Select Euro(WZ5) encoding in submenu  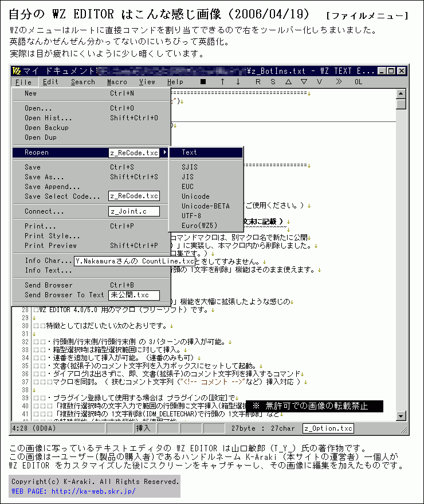(206, 225)
